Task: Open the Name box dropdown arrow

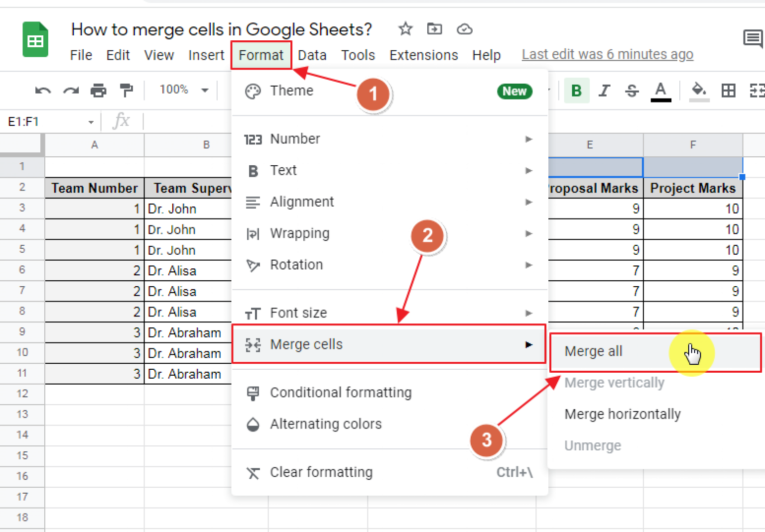Action: coord(91,122)
